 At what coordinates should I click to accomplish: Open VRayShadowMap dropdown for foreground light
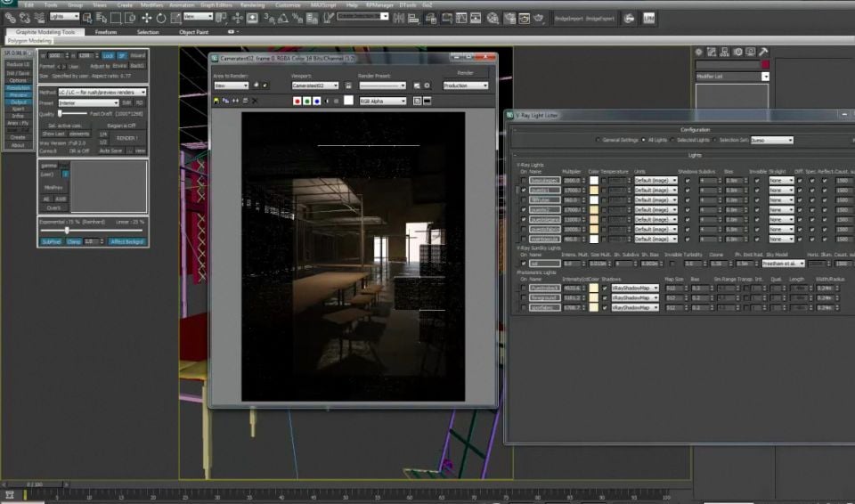[x=635, y=297]
